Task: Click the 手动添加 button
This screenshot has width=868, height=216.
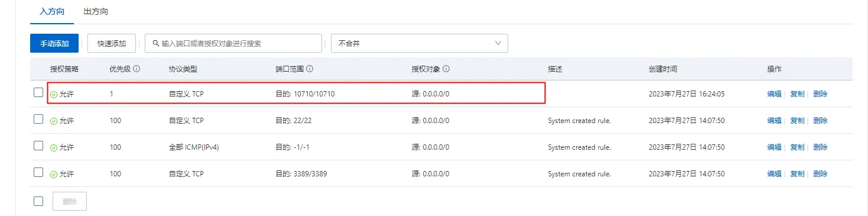Action: click(54, 43)
